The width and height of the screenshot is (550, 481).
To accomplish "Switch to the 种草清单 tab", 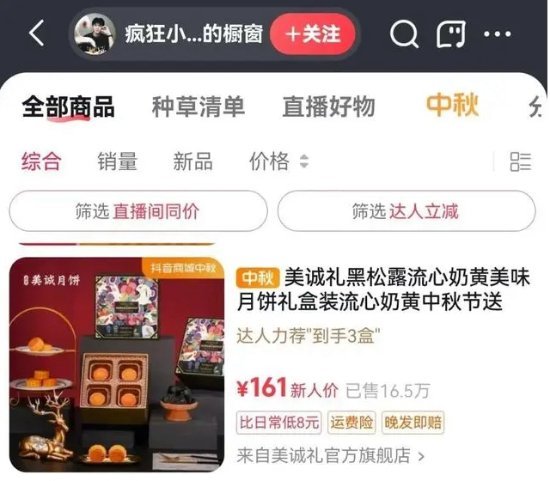I will point(198,107).
